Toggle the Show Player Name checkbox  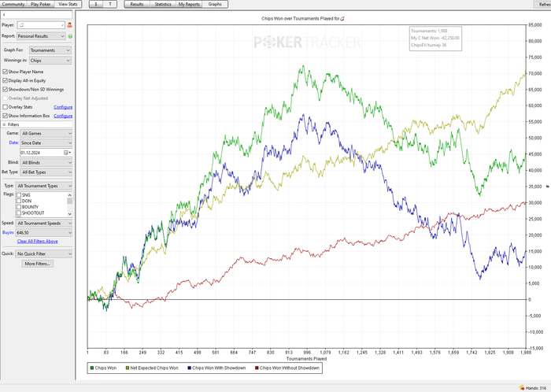5,72
